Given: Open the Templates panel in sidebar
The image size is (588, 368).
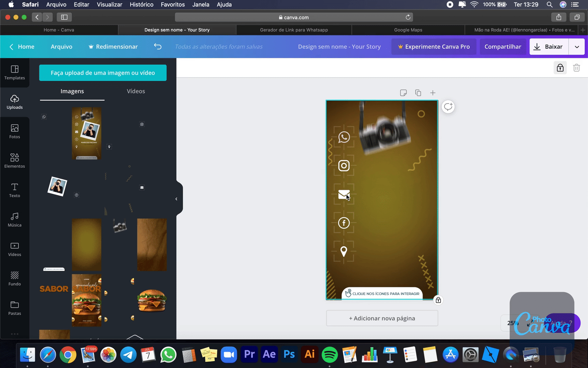Looking at the screenshot, I should point(15,73).
